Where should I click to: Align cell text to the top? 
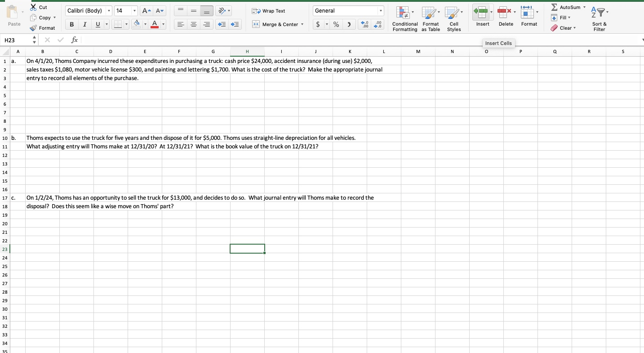(180, 11)
